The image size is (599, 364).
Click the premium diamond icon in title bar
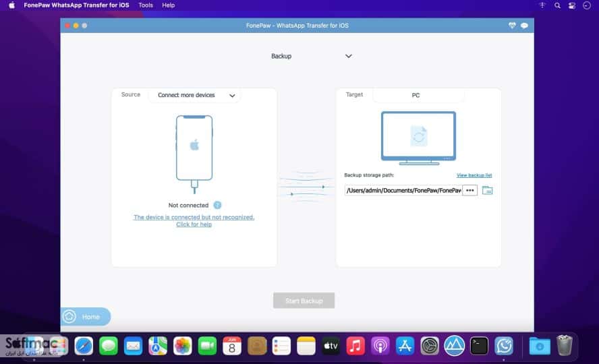click(x=512, y=26)
